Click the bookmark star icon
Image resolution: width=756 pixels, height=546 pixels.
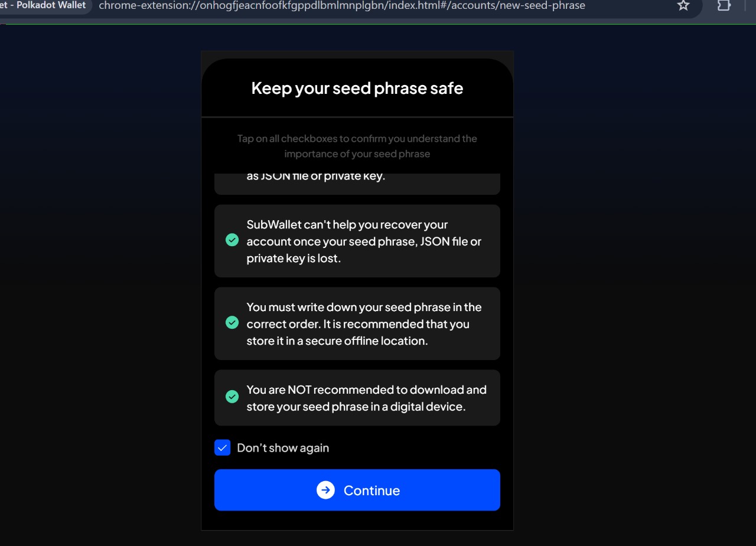click(x=683, y=6)
